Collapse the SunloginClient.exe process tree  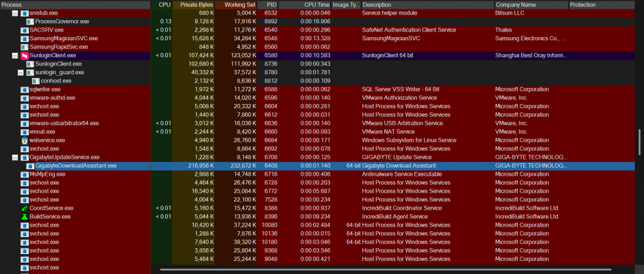tap(15, 55)
